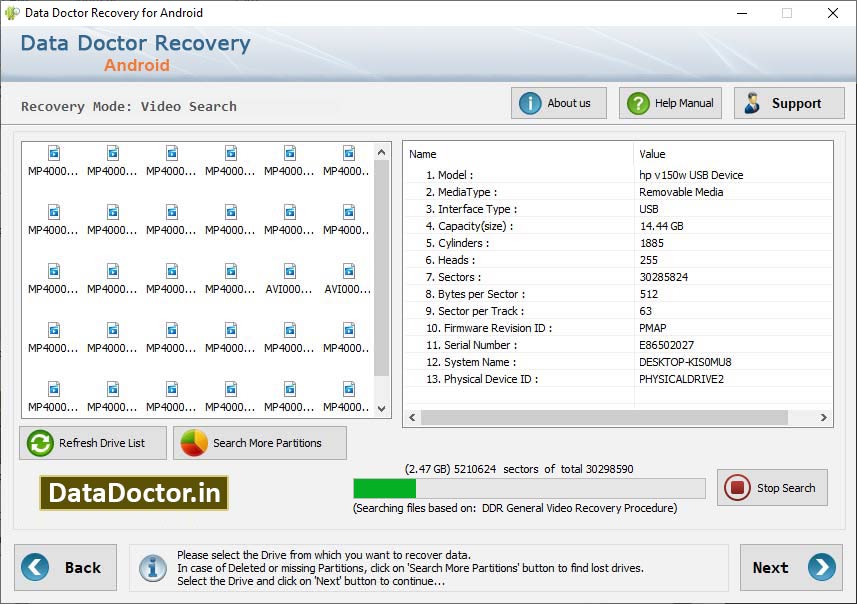Screen dimensions: 857x604
Task: Click the red stop icon in Stop Search
Action: click(738, 488)
